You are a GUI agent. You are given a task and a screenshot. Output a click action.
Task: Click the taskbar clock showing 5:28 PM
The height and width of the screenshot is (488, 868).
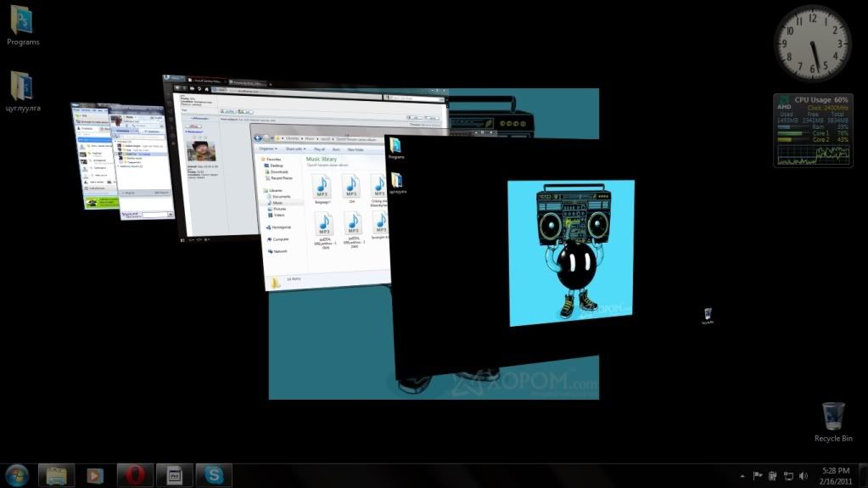[x=836, y=475]
